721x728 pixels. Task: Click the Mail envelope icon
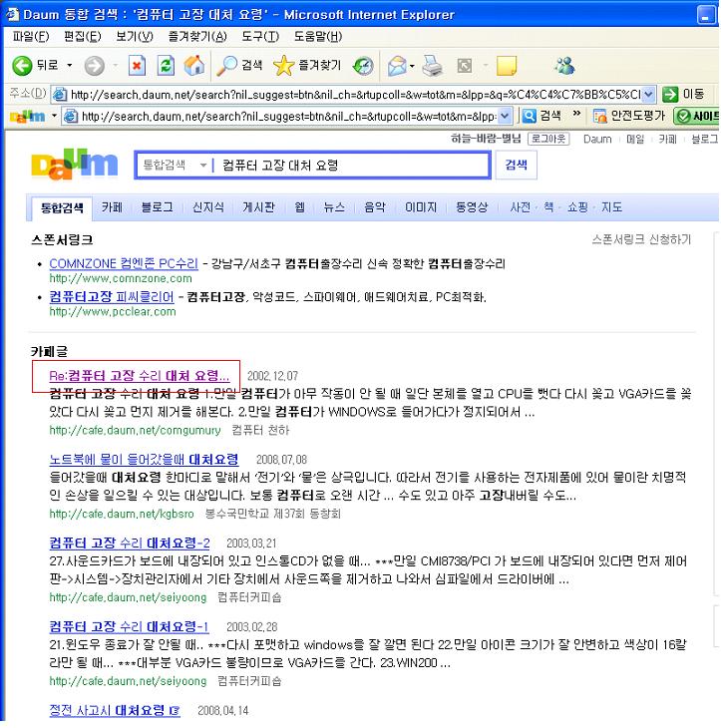(397, 66)
